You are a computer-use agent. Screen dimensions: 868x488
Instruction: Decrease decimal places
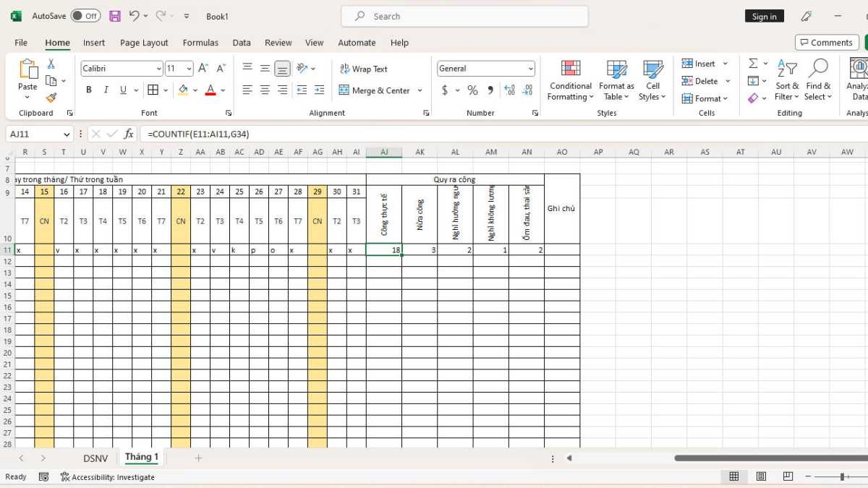pyautogui.click(x=527, y=90)
